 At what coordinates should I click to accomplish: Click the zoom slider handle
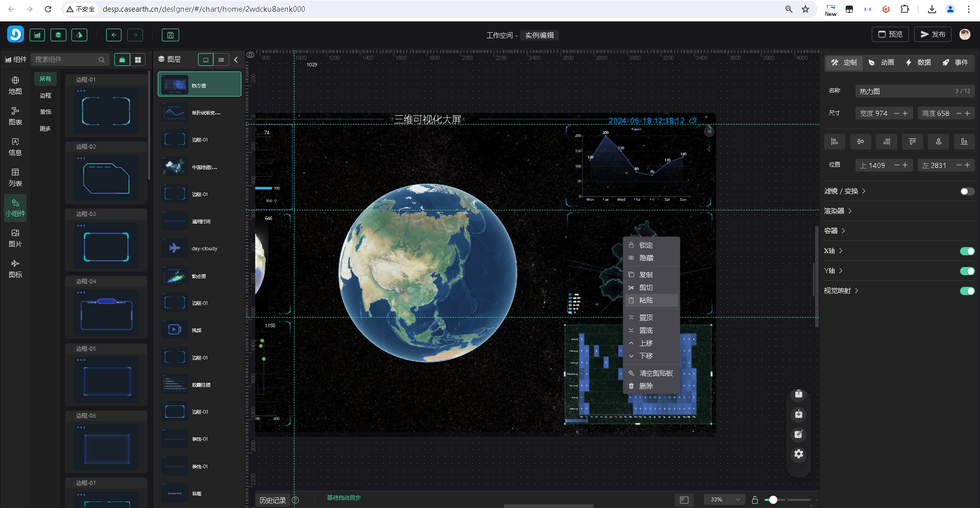pos(773,500)
